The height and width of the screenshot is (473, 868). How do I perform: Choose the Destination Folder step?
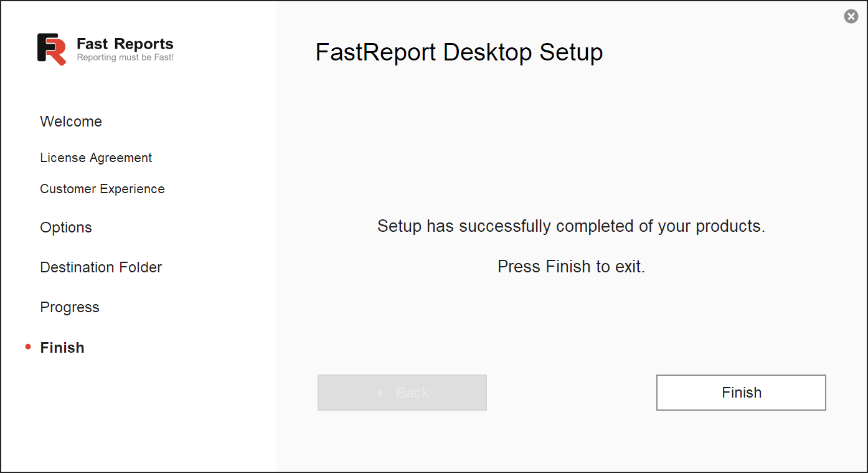pyautogui.click(x=101, y=267)
